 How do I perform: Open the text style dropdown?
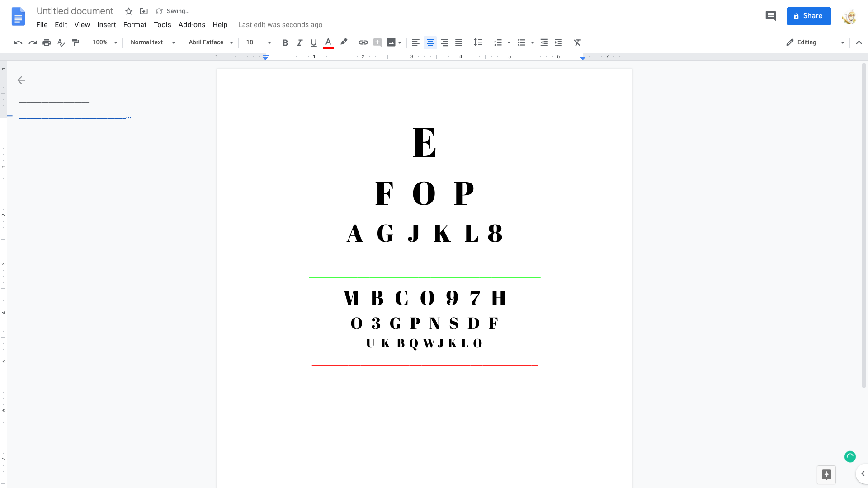pos(152,42)
